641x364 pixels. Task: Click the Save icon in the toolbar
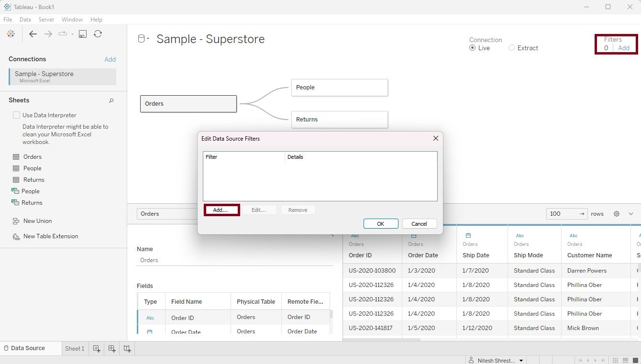83,34
